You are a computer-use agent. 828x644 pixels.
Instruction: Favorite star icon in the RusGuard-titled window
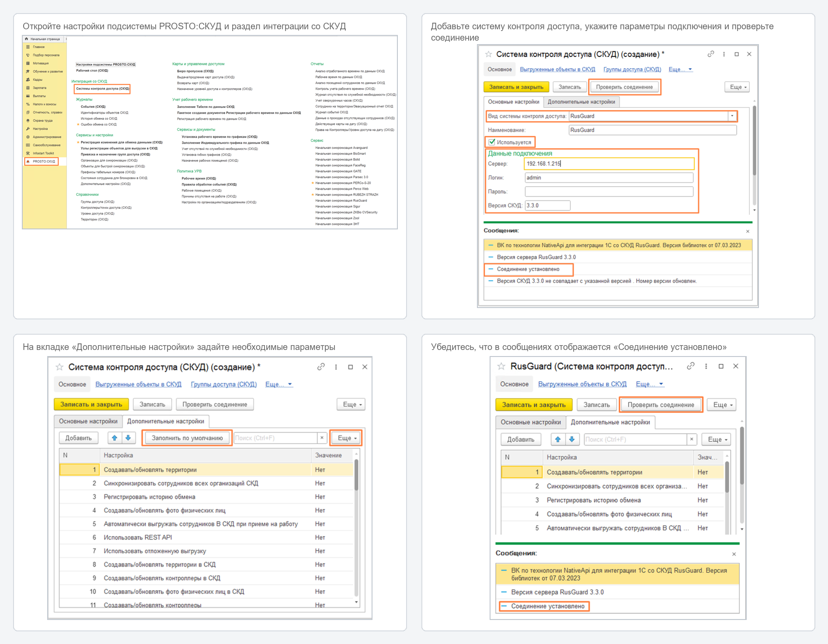pos(501,366)
